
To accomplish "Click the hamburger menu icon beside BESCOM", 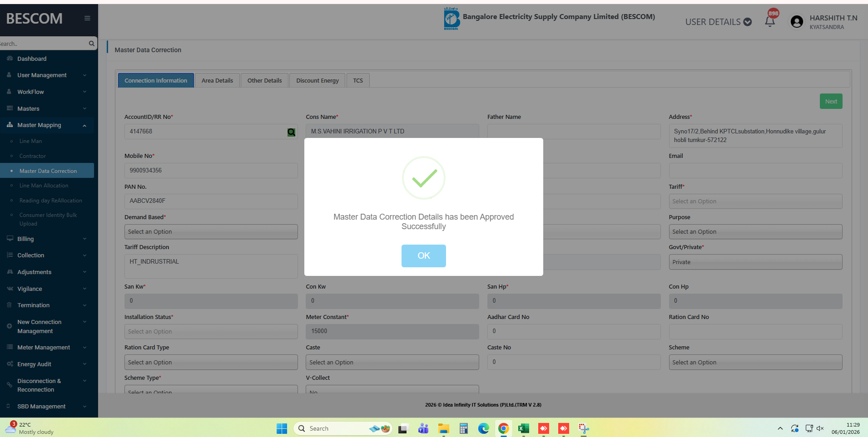I will click(x=87, y=18).
